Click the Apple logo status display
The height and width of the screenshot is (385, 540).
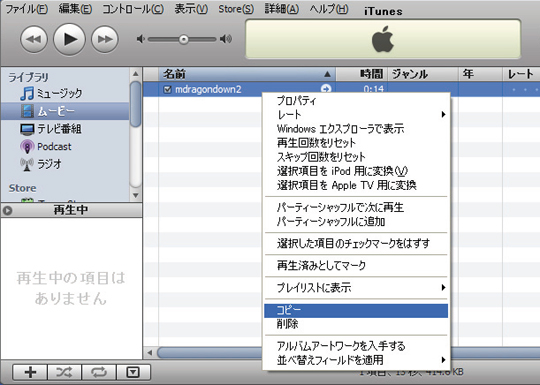pyautogui.click(x=383, y=39)
